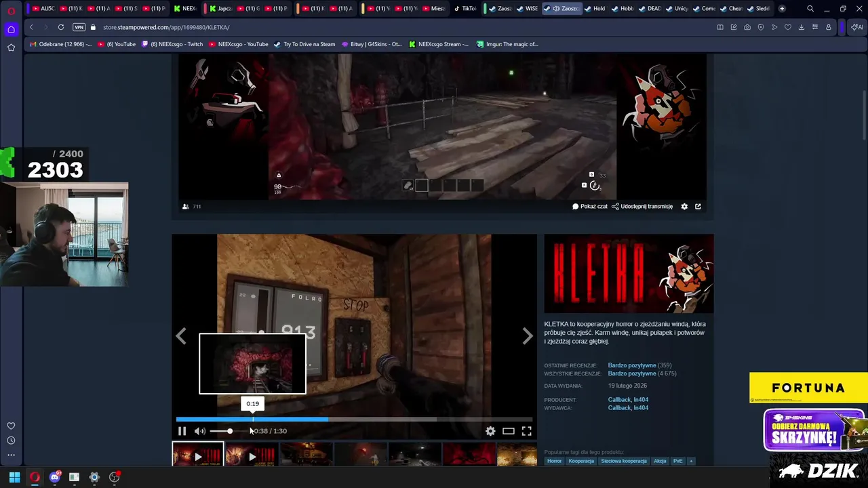Search tabs with magnifier icon

click(x=810, y=9)
